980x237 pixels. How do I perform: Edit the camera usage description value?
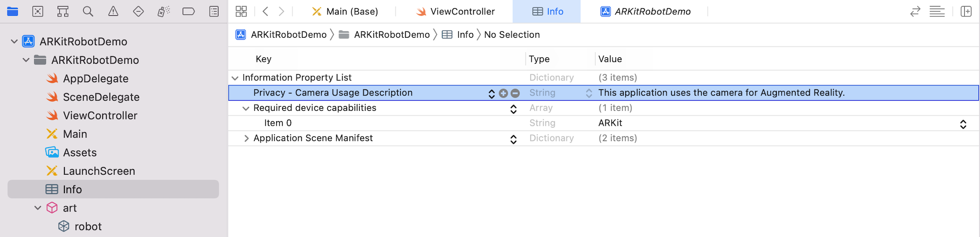click(721, 93)
